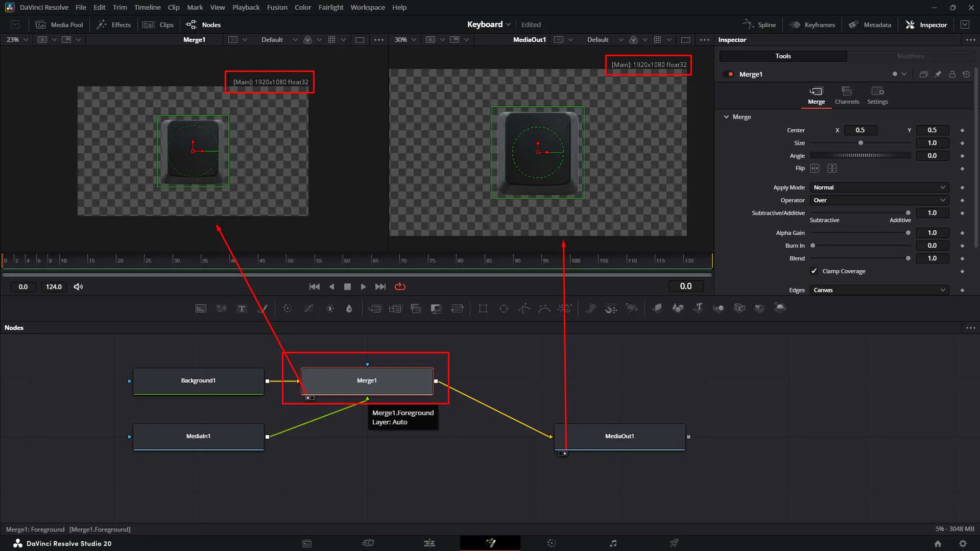Viewport: 980px width, 551px height.
Task: Open the Playback menu
Action: tap(246, 8)
